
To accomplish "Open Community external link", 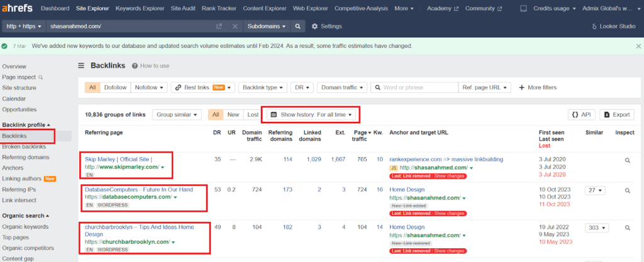I will [484, 8].
